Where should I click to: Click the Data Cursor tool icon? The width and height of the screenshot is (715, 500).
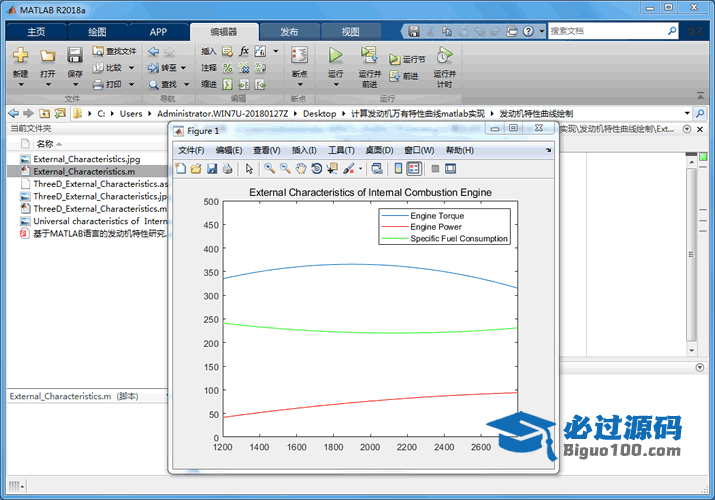(332, 169)
